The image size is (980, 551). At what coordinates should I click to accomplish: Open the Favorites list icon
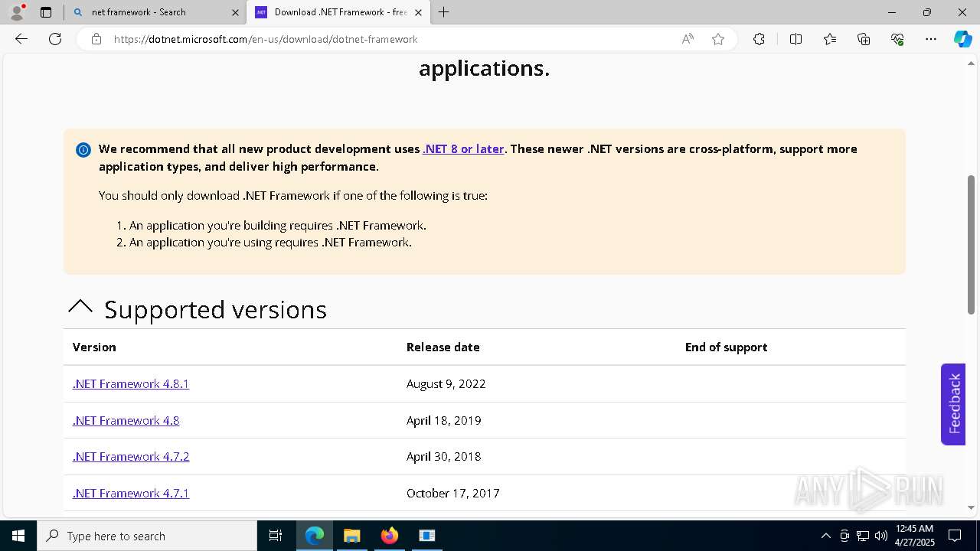830,39
